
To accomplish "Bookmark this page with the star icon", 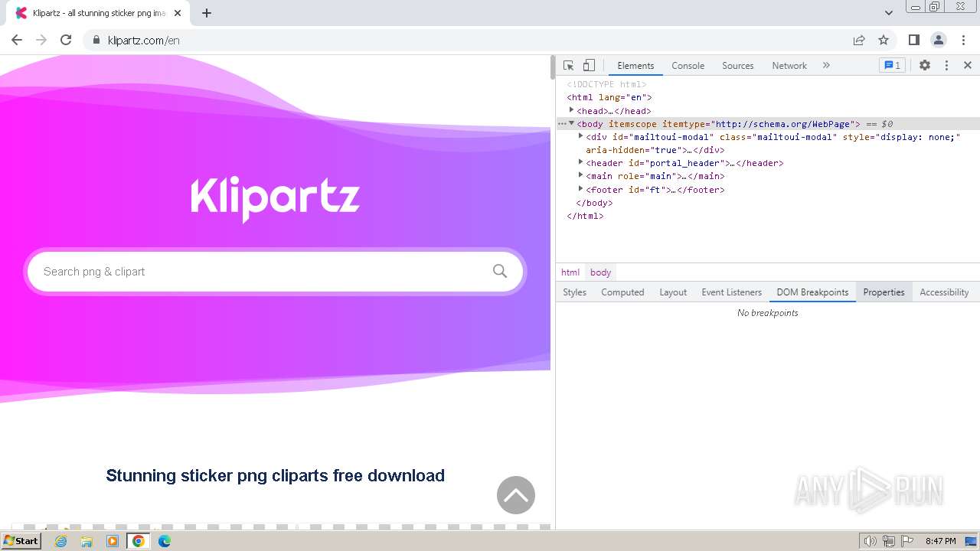I will 884,40.
